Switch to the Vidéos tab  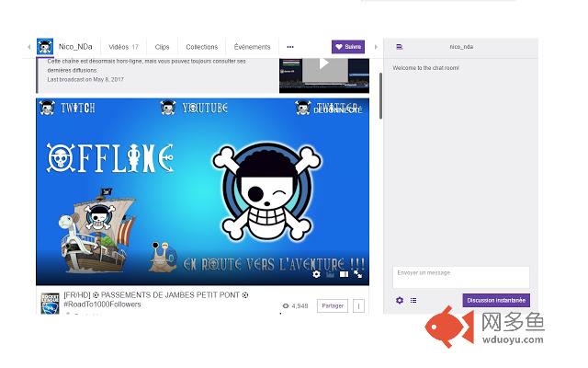pyautogui.click(x=123, y=47)
